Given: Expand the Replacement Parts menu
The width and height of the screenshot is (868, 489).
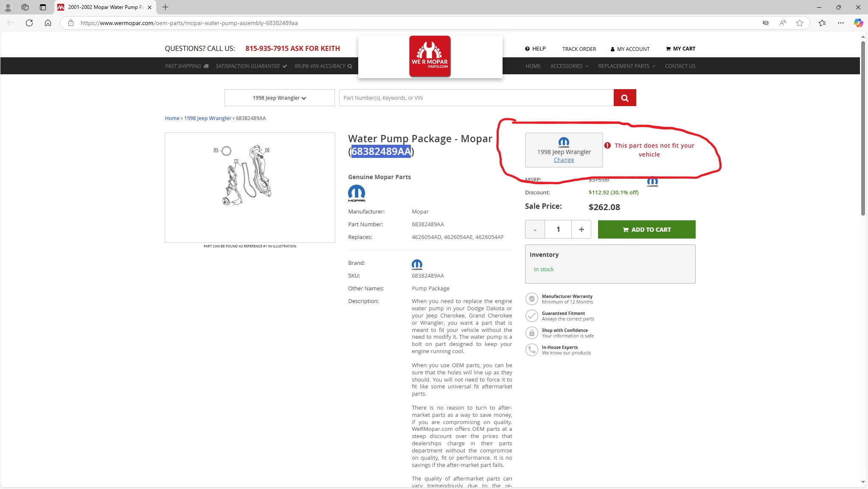Looking at the screenshot, I should [x=626, y=66].
